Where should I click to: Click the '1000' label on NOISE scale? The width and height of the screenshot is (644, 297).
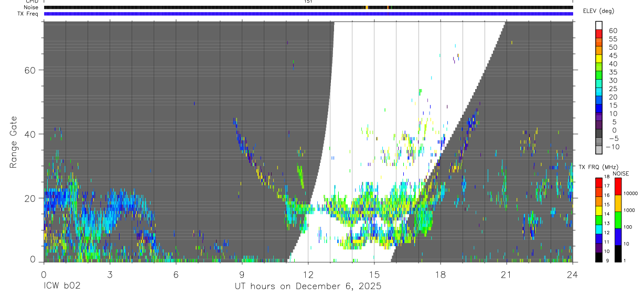(x=629, y=210)
